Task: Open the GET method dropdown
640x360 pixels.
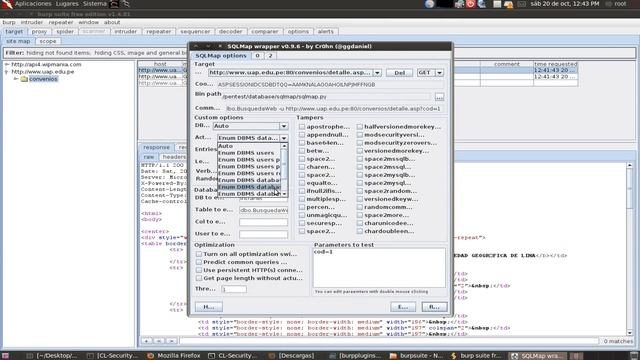Action: 440,73
